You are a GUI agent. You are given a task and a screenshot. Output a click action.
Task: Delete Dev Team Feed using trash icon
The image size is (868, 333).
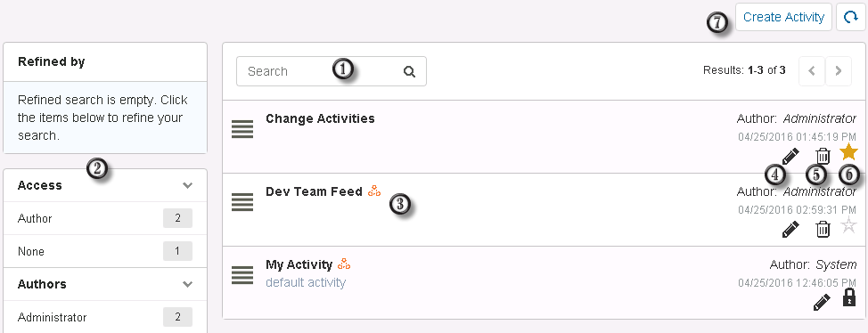(x=823, y=229)
